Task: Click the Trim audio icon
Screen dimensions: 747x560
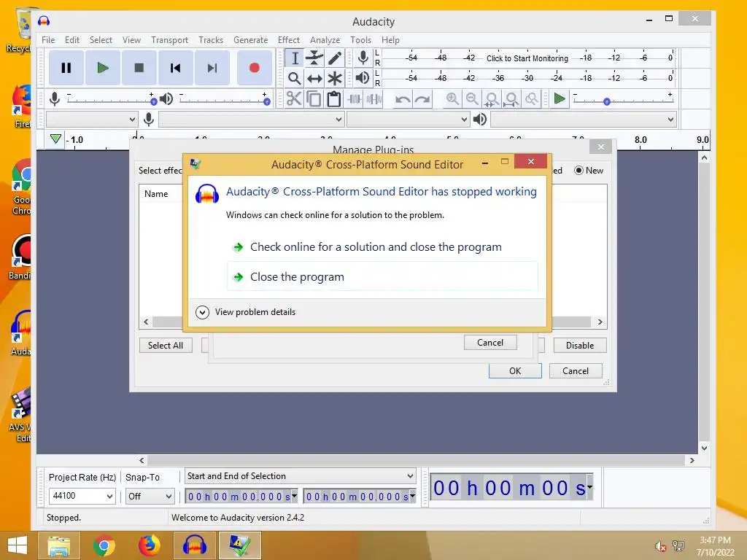Action: point(355,99)
